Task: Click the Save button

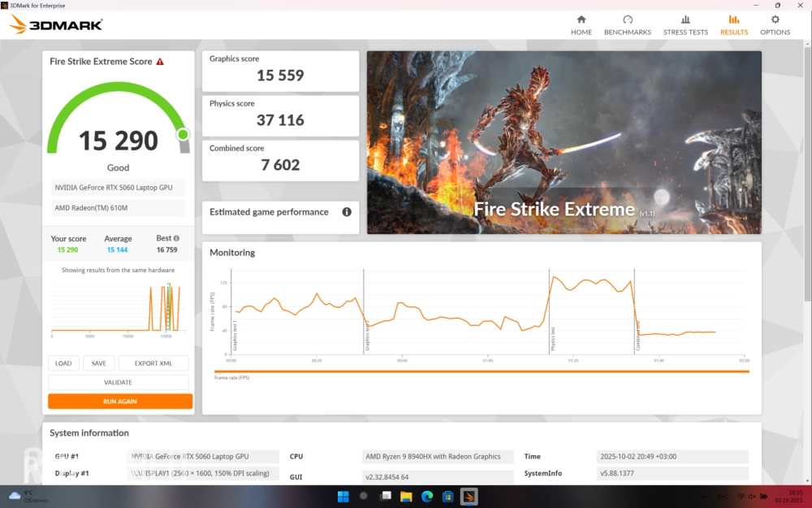Action: pos(98,363)
